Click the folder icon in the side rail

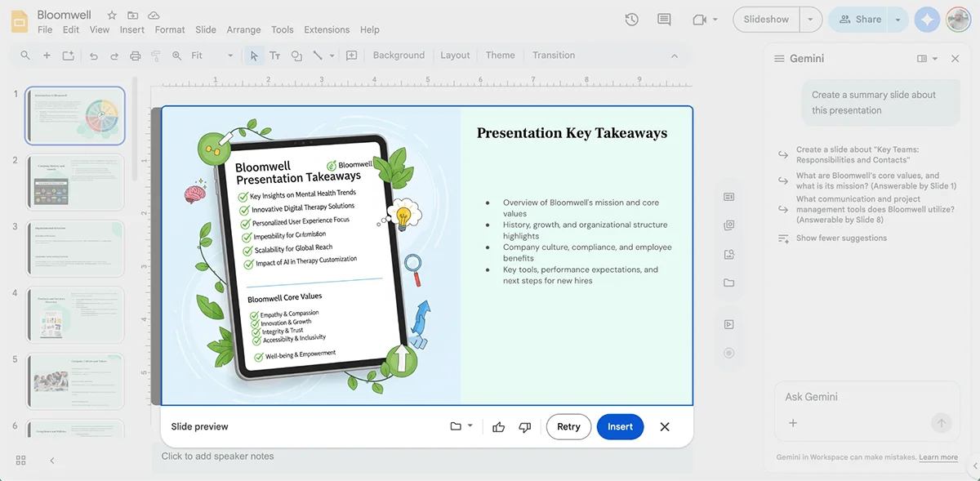pyautogui.click(x=729, y=283)
